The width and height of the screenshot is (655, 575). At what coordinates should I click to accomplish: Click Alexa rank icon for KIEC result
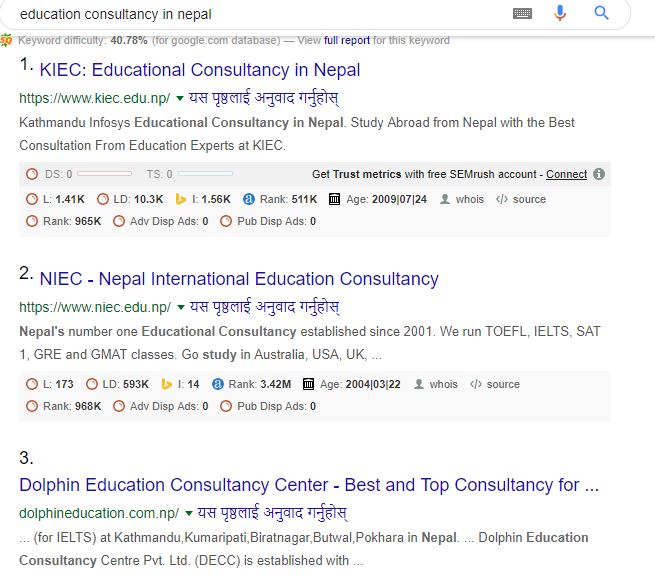tap(249, 199)
